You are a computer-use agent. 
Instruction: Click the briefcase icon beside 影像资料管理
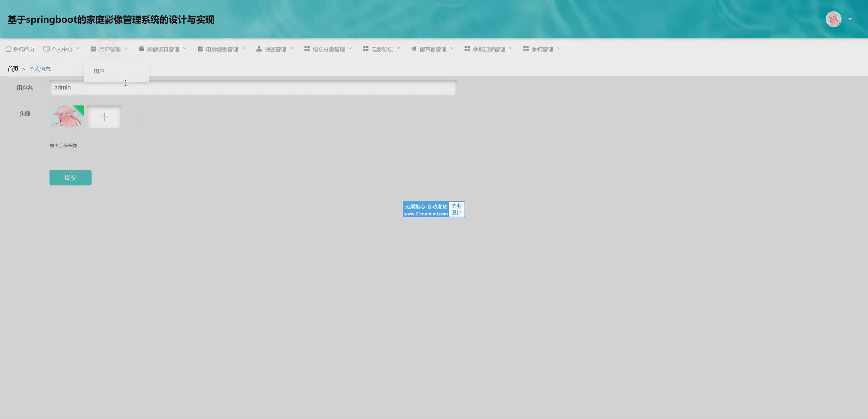(141, 49)
